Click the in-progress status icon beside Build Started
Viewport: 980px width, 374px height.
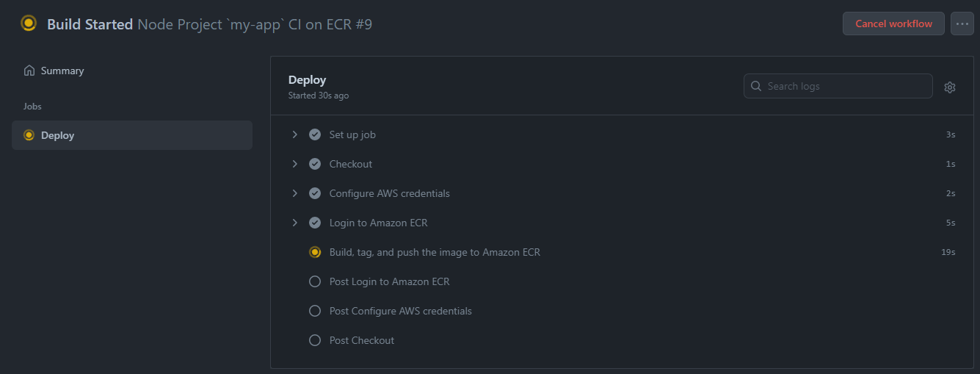pos(29,24)
